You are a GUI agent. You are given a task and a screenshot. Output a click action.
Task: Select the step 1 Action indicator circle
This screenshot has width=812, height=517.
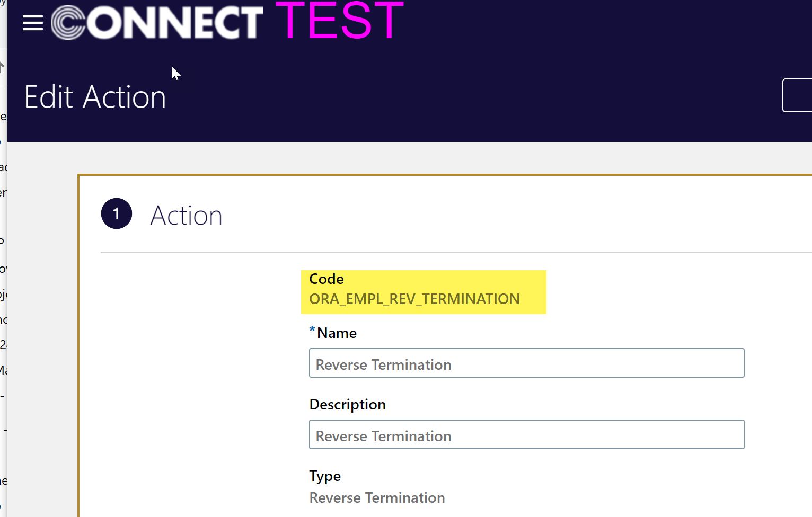click(116, 213)
